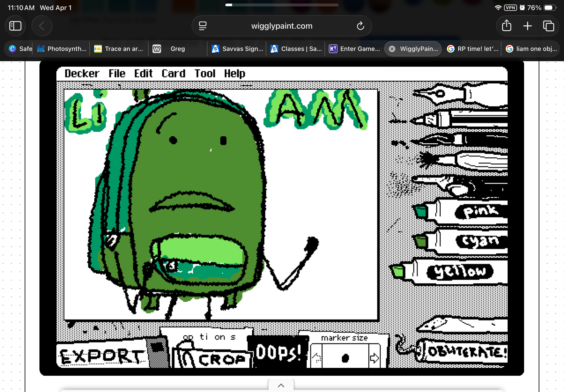The height and width of the screenshot is (392, 564).
Task: Open the Tool menu
Action: click(205, 74)
